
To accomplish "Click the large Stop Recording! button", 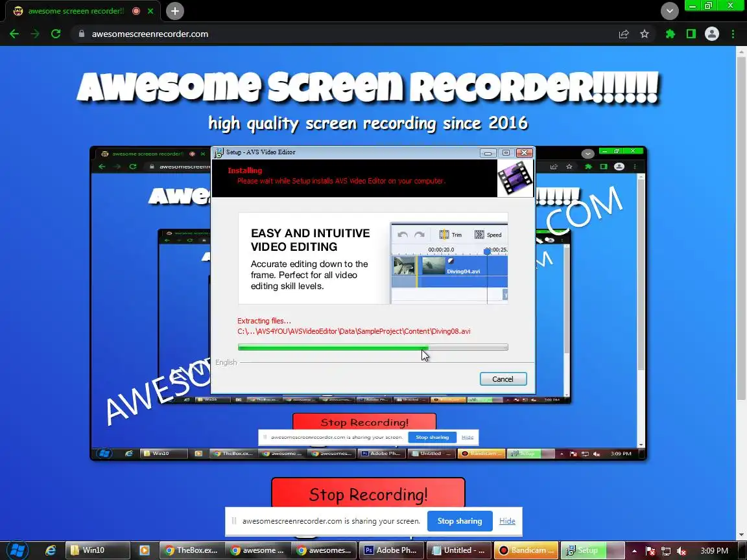I will pos(368,493).
